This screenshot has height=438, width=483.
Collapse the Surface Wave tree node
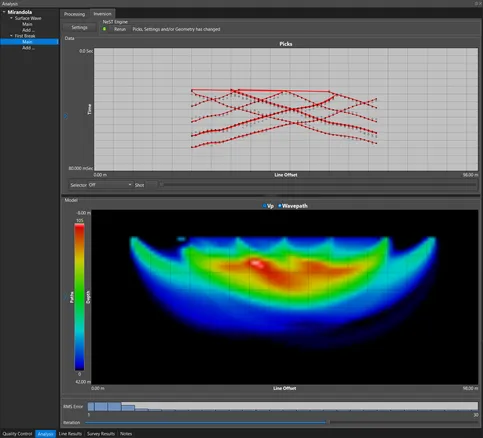[x=11, y=18]
